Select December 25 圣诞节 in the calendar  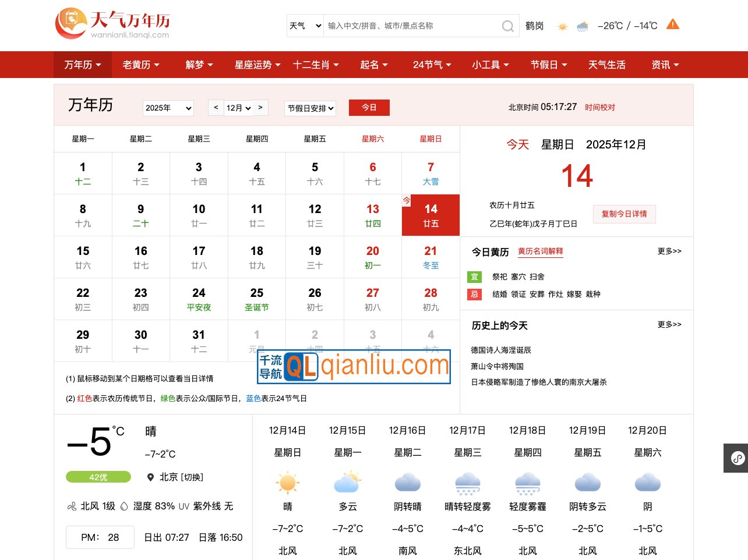click(x=257, y=299)
